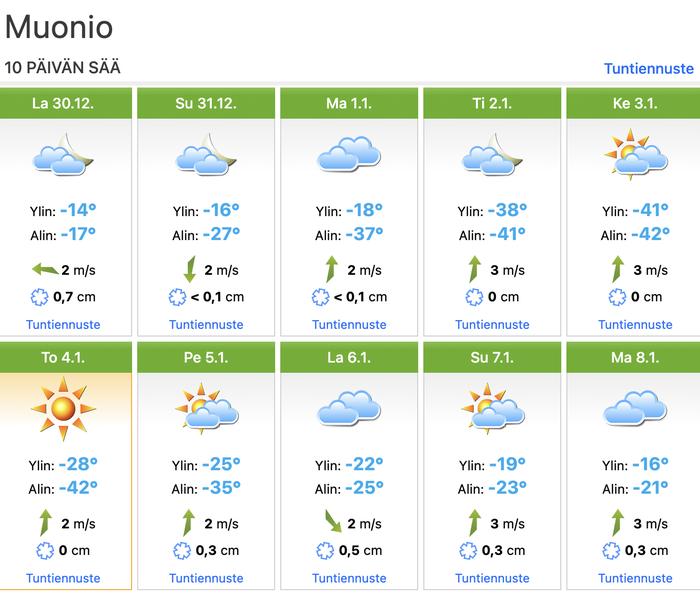Open the top-right Tuntiennuste link
700x595 pixels.
[x=648, y=69]
